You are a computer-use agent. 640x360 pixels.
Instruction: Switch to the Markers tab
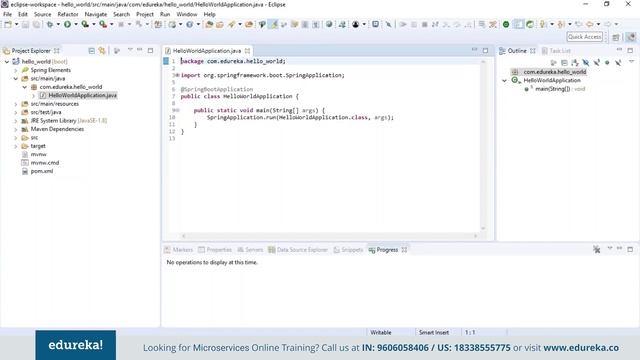coord(179,250)
